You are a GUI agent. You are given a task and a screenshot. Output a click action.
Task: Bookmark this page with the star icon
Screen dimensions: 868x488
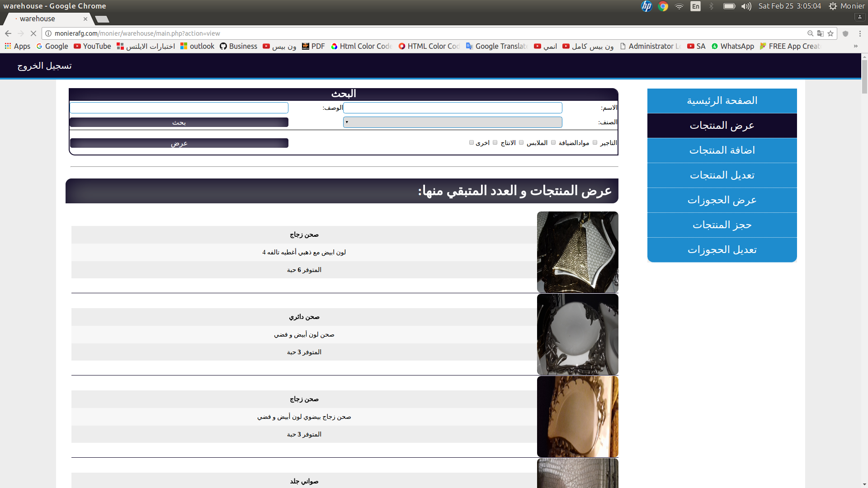[x=830, y=33]
